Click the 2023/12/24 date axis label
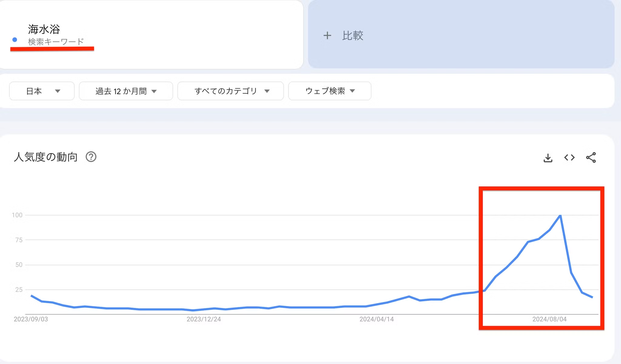The height and width of the screenshot is (364, 621). coord(203,319)
